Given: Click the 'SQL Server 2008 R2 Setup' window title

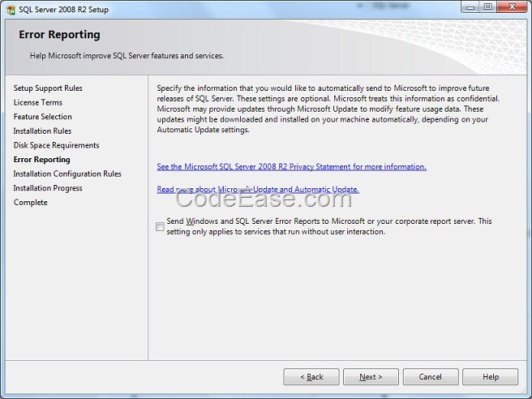Looking at the screenshot, I should click(63, 10).
